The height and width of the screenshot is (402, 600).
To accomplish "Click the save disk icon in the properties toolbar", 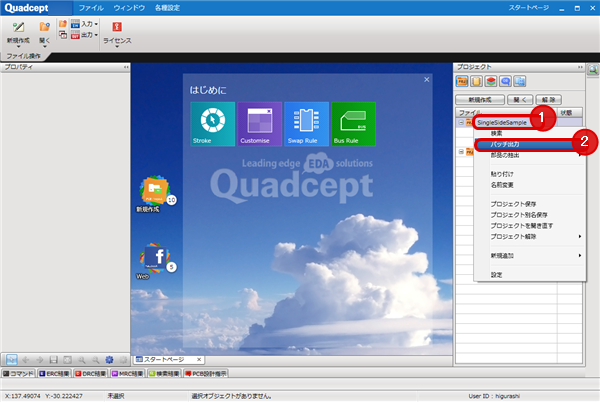I will [x=54, y=360].
